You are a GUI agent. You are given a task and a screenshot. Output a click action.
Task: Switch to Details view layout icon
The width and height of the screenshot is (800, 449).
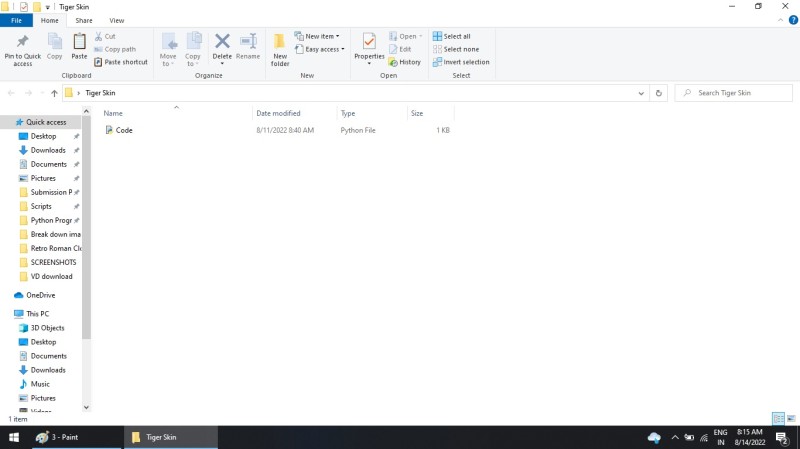click(778, 419)
